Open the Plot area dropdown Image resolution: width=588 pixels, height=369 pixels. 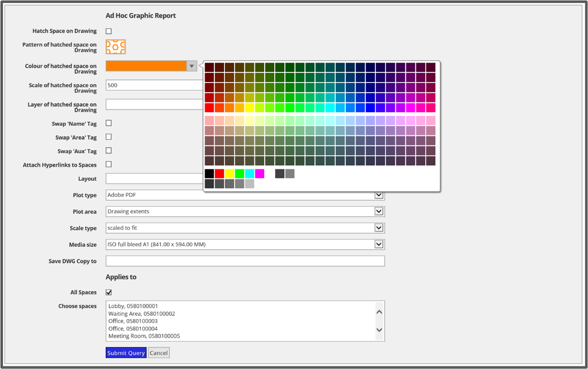point(379,211)
